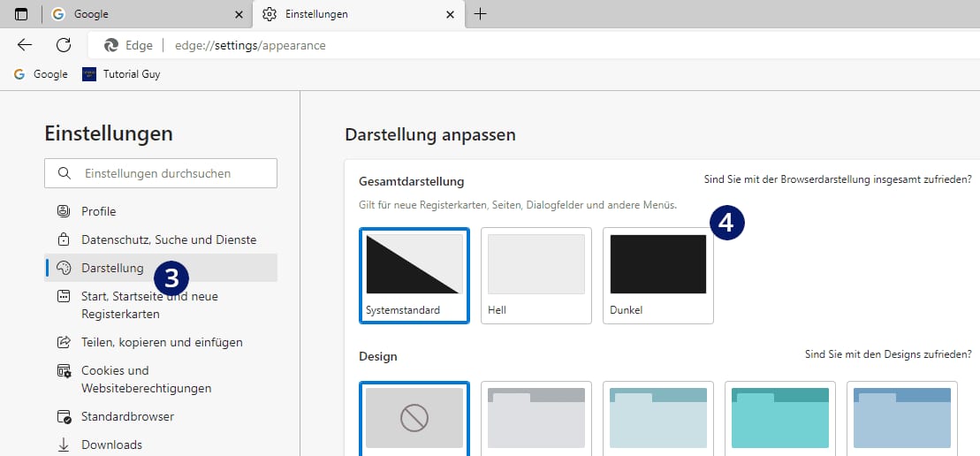Select the gray design theme
Viewport: 980px width, 456px height.
[x=536, y=418]
